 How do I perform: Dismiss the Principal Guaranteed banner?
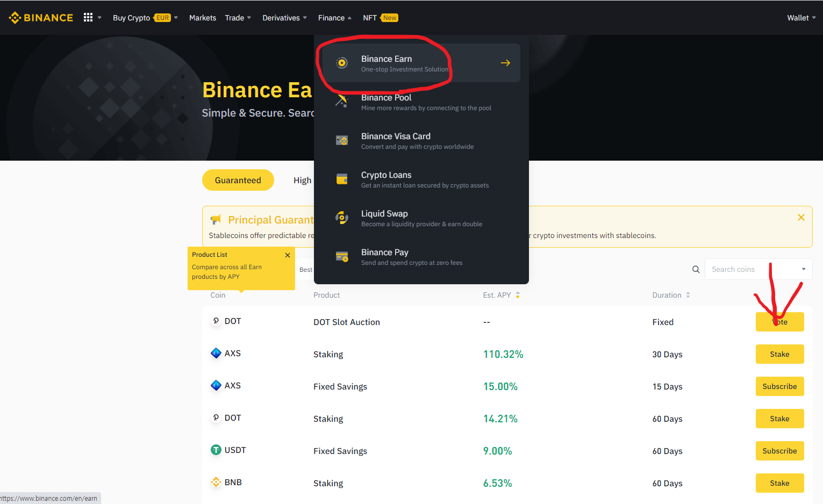[801, 217]
